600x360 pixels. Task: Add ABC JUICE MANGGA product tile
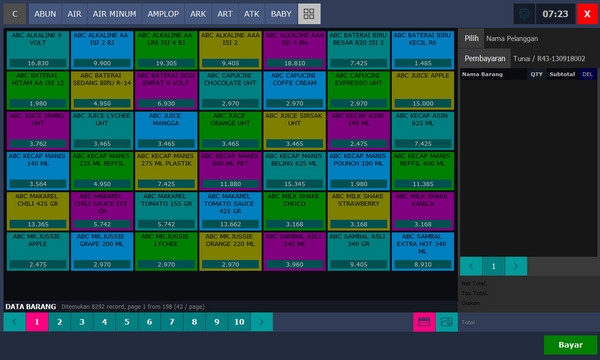[166, 130]
